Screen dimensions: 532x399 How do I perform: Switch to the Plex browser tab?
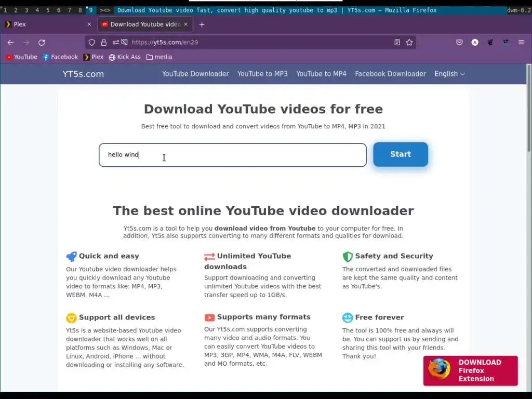click(x=48, y=24)
